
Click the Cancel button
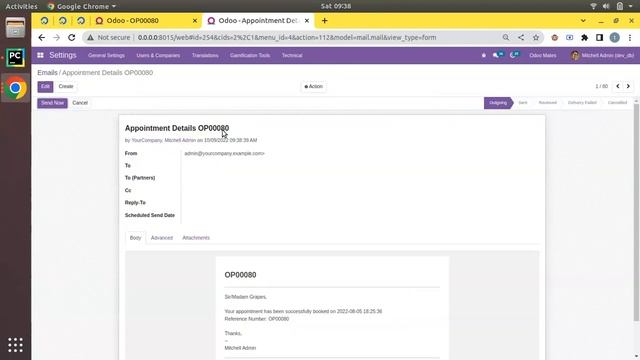(80, 103)
